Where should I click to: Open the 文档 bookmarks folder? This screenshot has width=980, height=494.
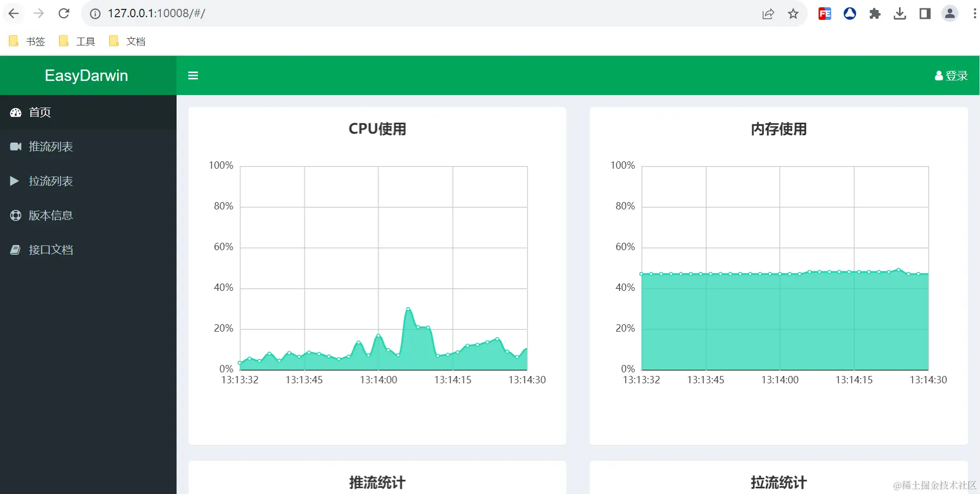pyautogui.click(x=127, y=41)
